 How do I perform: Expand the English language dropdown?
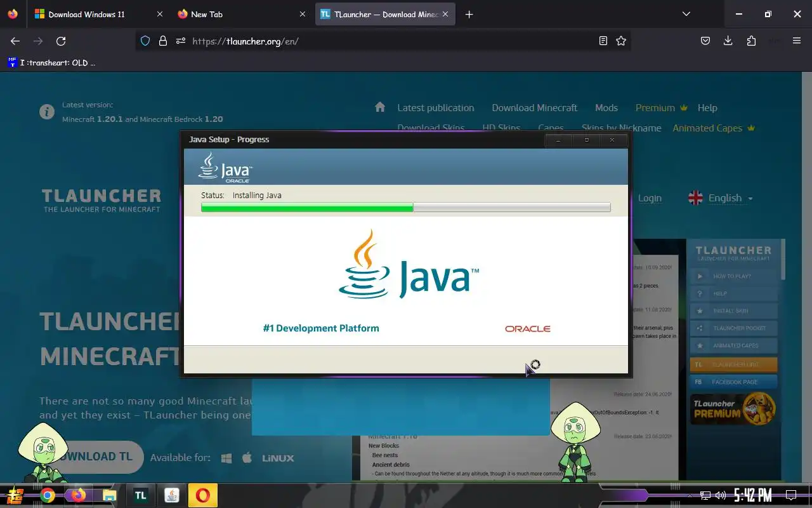click(721, 198)
